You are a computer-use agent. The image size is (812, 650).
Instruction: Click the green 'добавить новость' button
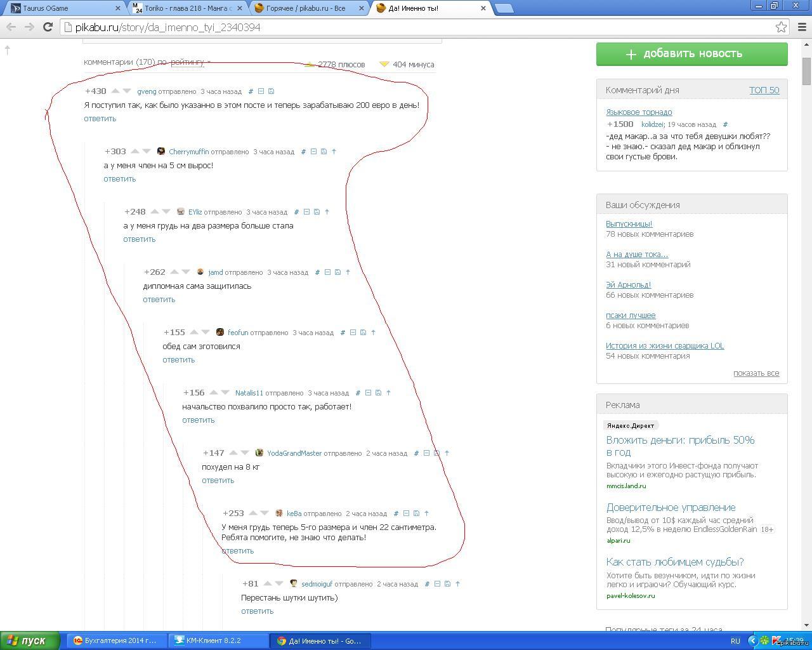coord(691,54)
